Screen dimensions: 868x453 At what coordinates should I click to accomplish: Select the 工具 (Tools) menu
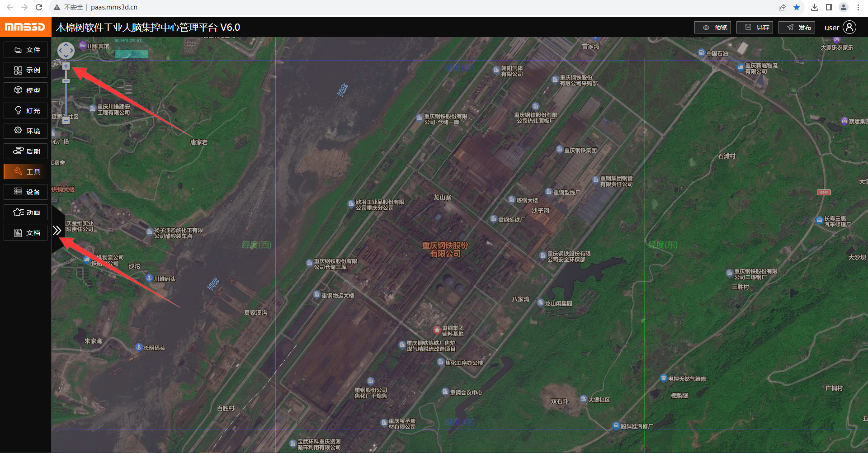pos(26,172)
